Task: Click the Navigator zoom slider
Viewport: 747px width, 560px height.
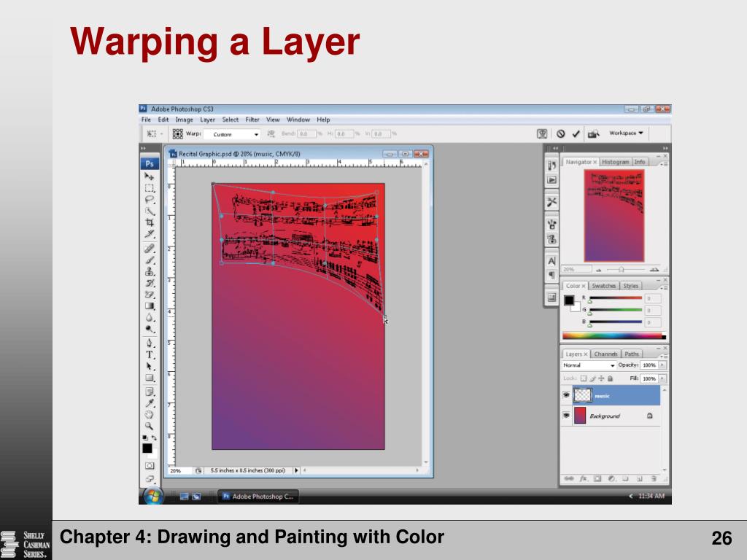Action: (x=622, y=270)
